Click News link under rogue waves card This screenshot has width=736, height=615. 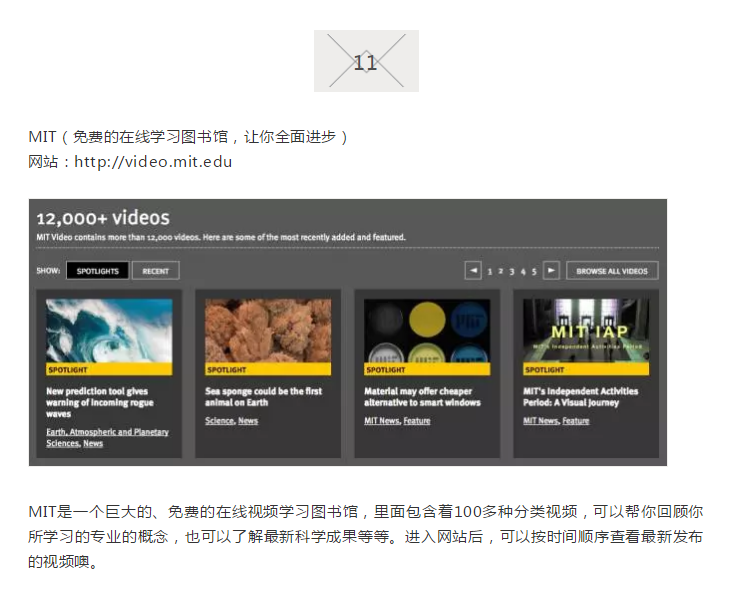[93, 443]
